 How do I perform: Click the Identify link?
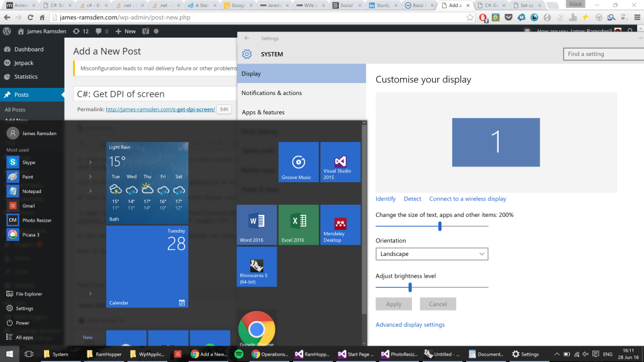386,199
